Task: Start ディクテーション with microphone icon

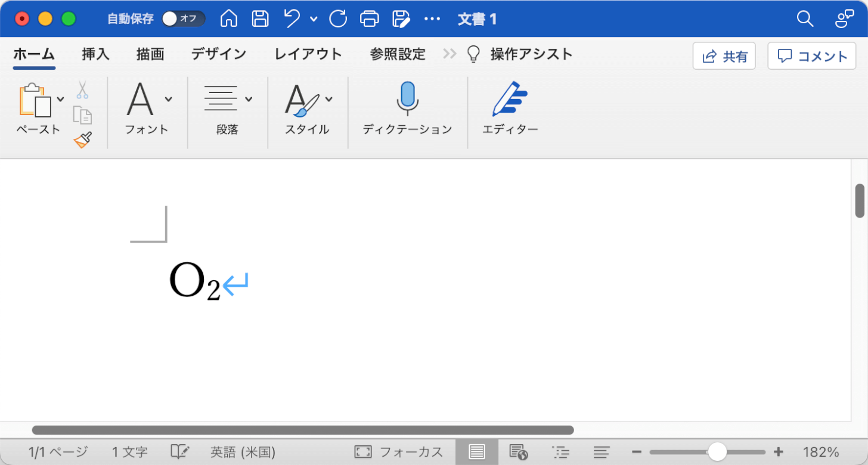Action: (x=407, y=108)
